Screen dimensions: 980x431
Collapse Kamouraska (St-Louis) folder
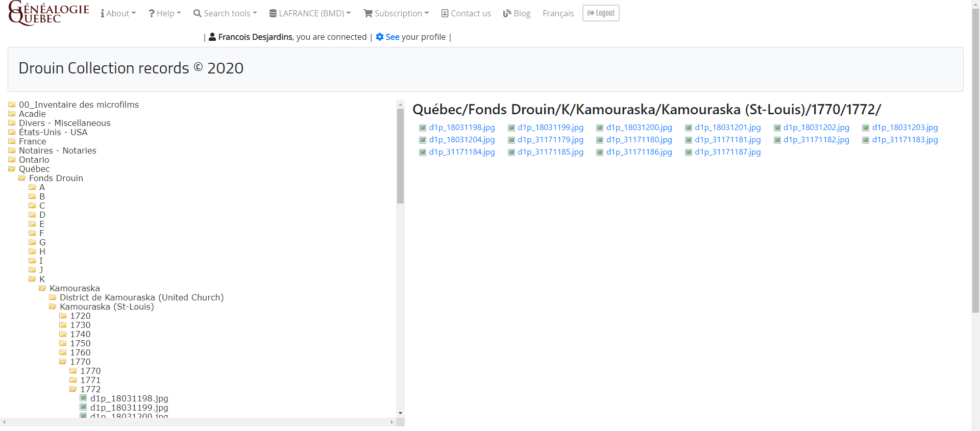[x=107, y=307]
